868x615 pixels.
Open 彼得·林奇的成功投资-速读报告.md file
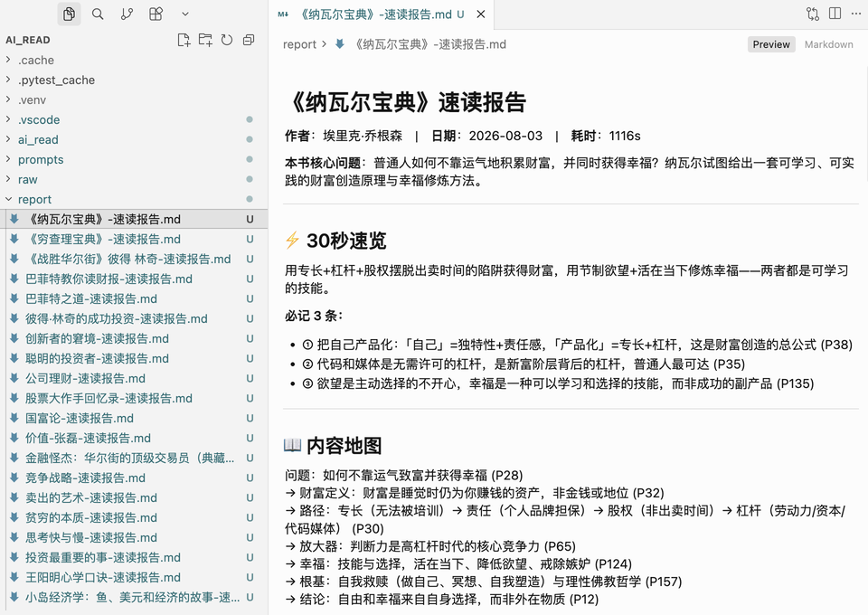point(134,319)
